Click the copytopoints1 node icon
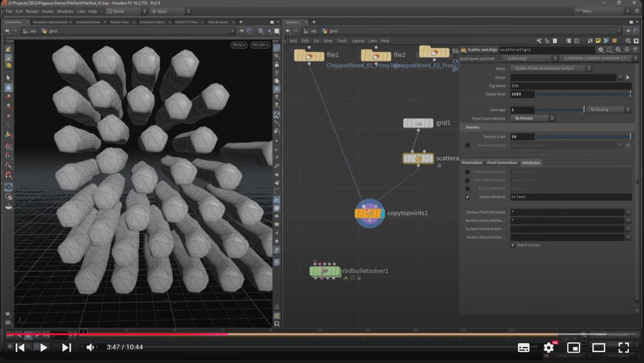This screenshot has height=363, width=644. click(370, 213)
